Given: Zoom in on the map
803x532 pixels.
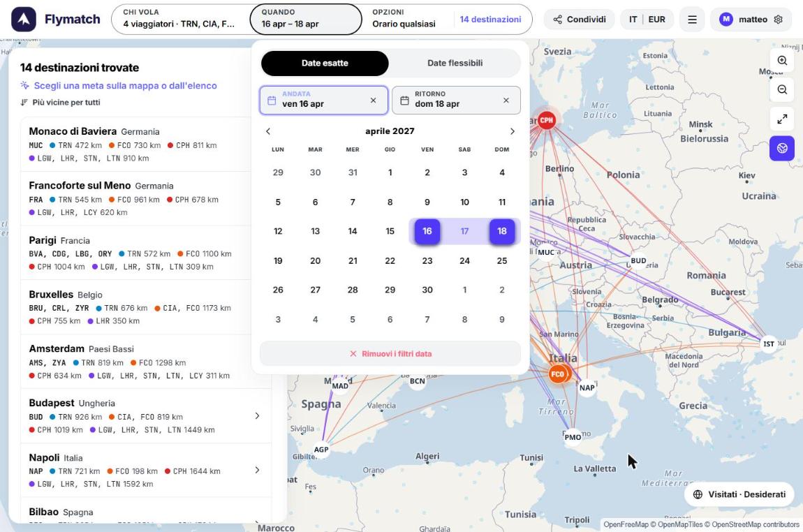Looking at the screenshot, I should coord(782,61).
